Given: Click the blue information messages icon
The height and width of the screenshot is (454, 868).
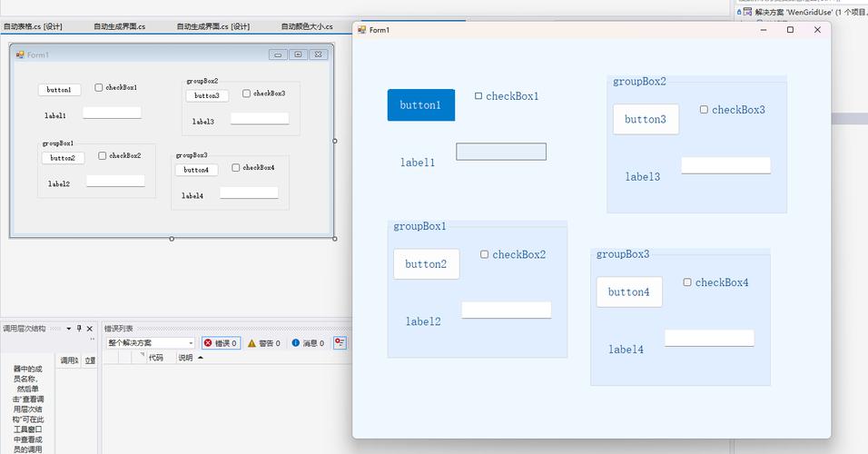Looking at the screenshot, I should [x=295, y=343].
